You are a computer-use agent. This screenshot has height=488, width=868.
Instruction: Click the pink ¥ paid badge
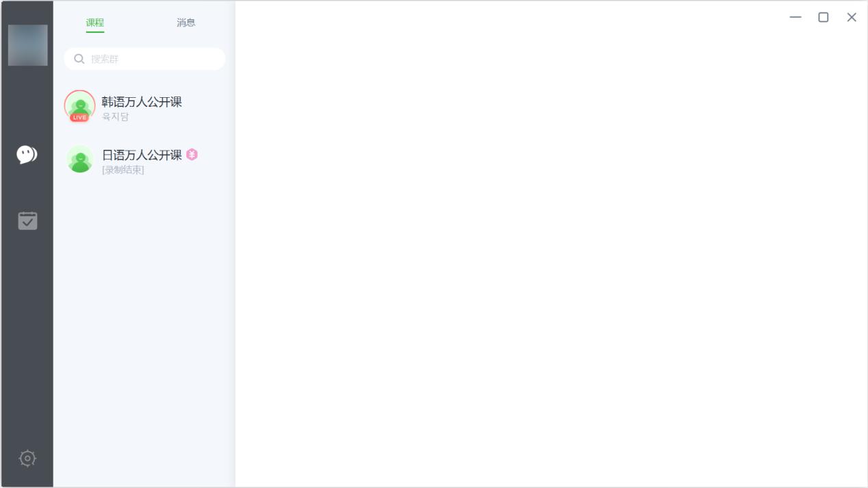tap(192, 155)
